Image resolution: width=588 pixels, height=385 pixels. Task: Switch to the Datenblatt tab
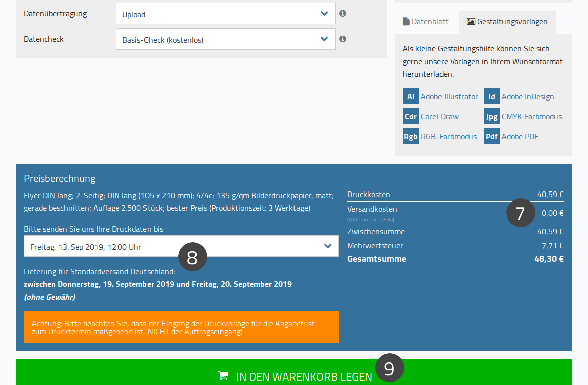[x=425, y=22]
